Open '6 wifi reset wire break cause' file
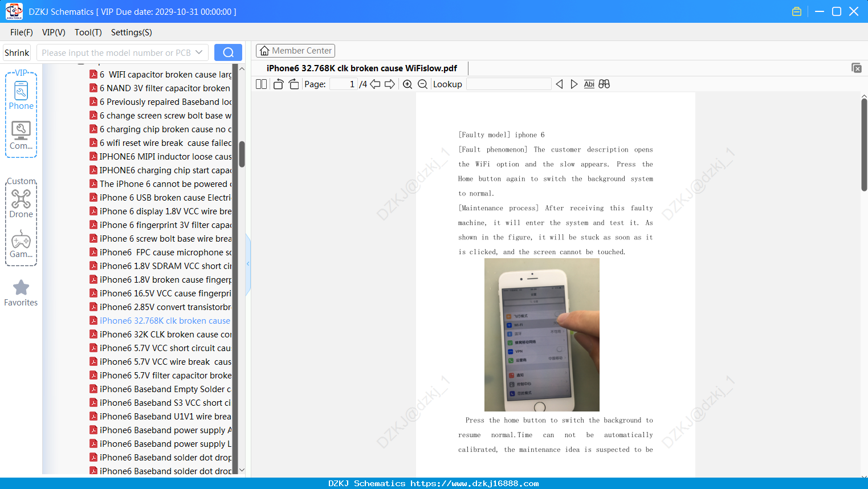Image resolution: width=868 pixels, height=489 pixels. pos(161,143)
